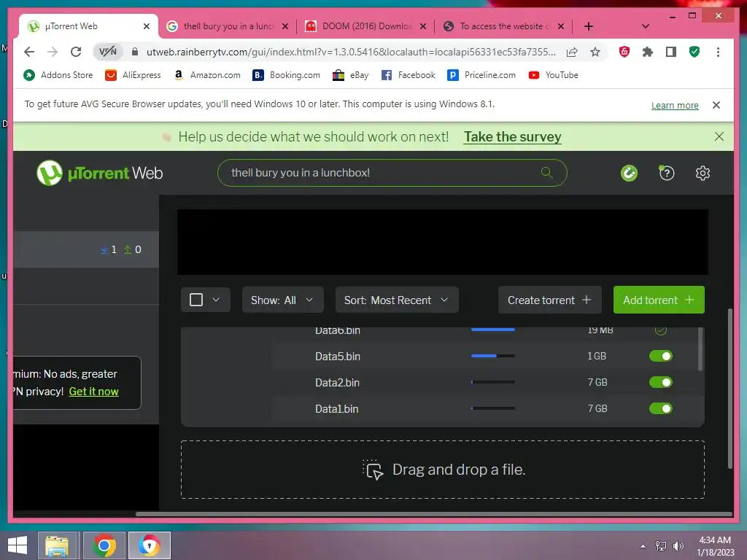Click the Data2.bin progress bar
The width and height of the screenshot is (747, 560).
[492, 382]
